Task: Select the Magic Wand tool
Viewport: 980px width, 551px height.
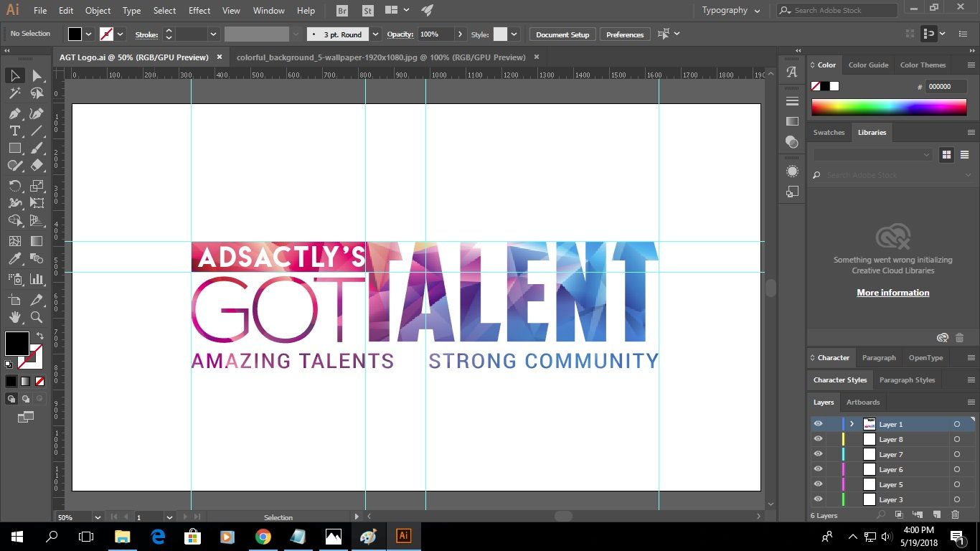Action: [x=14, y=93]
